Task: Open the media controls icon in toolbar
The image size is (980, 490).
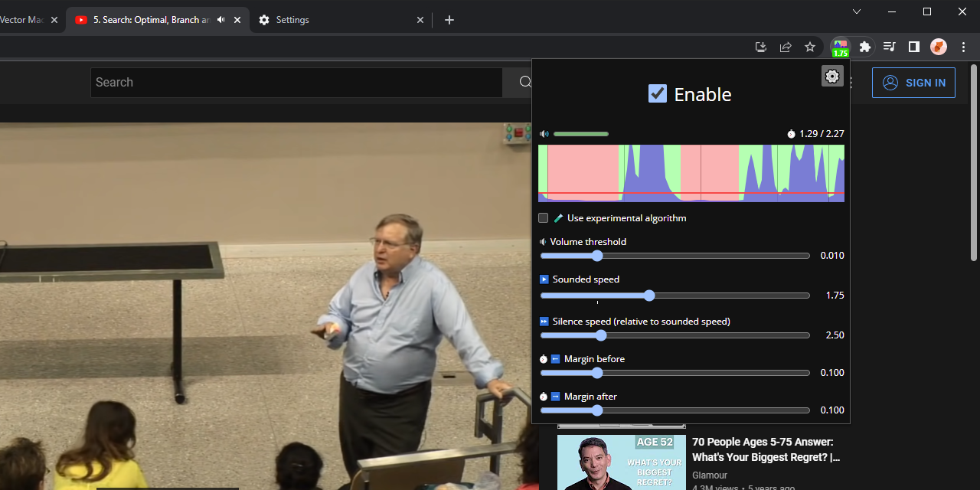Action: (x=889, y=47)
